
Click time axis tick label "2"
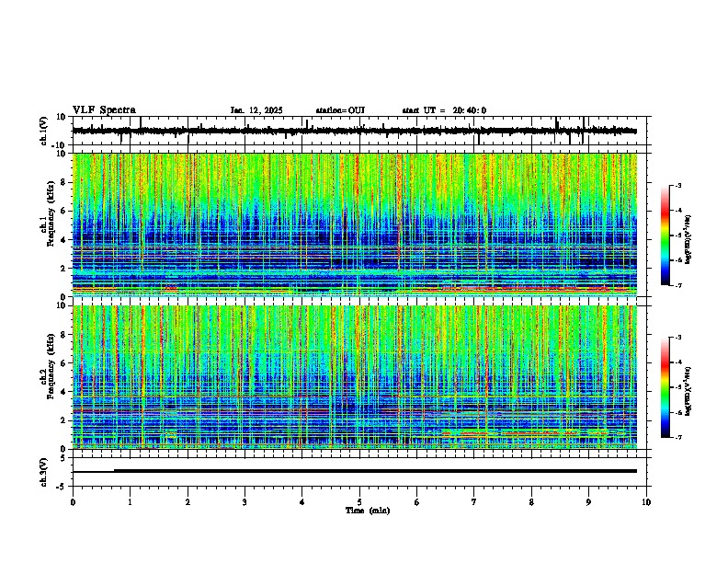coord(188,502)
